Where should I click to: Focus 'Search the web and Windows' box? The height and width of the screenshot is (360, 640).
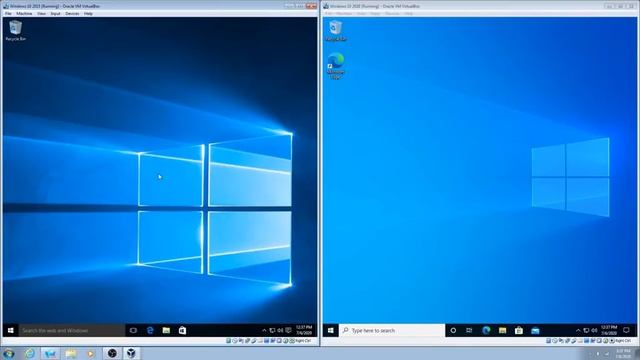pyautogui.click(x=72, y=330)
